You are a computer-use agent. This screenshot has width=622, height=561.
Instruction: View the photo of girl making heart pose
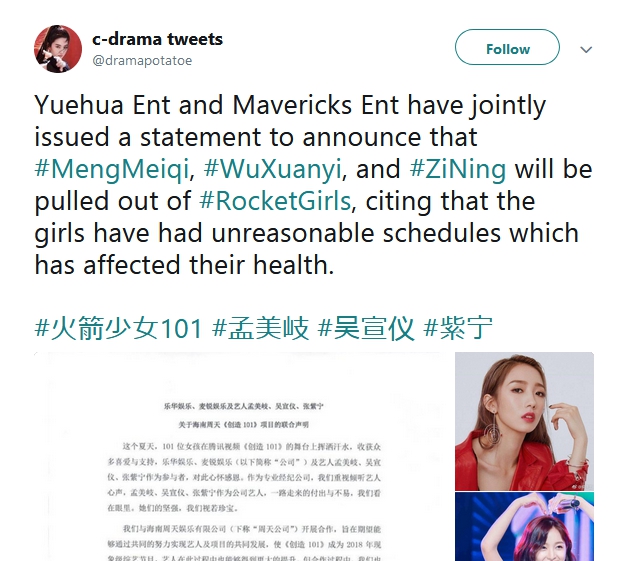point(524,526)
